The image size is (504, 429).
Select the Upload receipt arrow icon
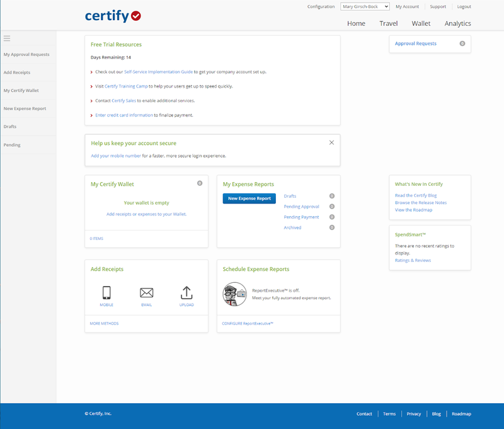[x=186, y=293]
